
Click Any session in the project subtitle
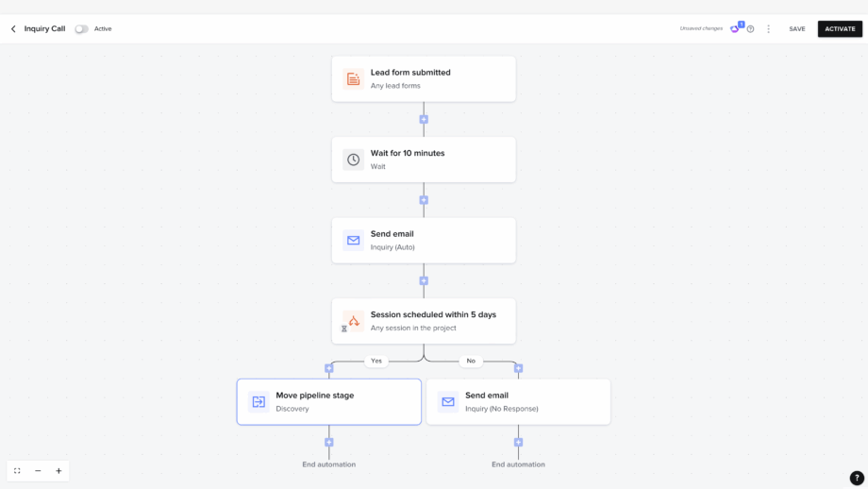413,328
